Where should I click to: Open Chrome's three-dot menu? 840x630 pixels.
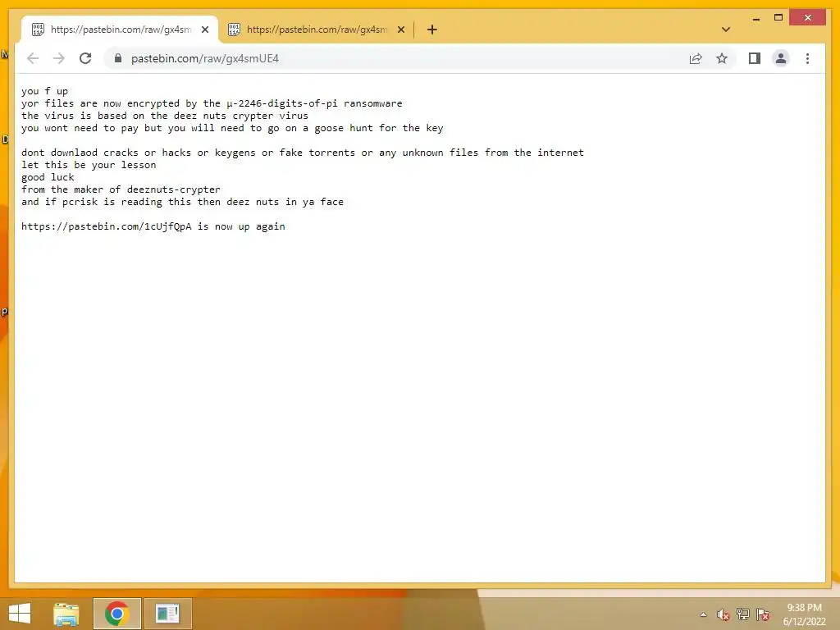[x=807, y=58]
